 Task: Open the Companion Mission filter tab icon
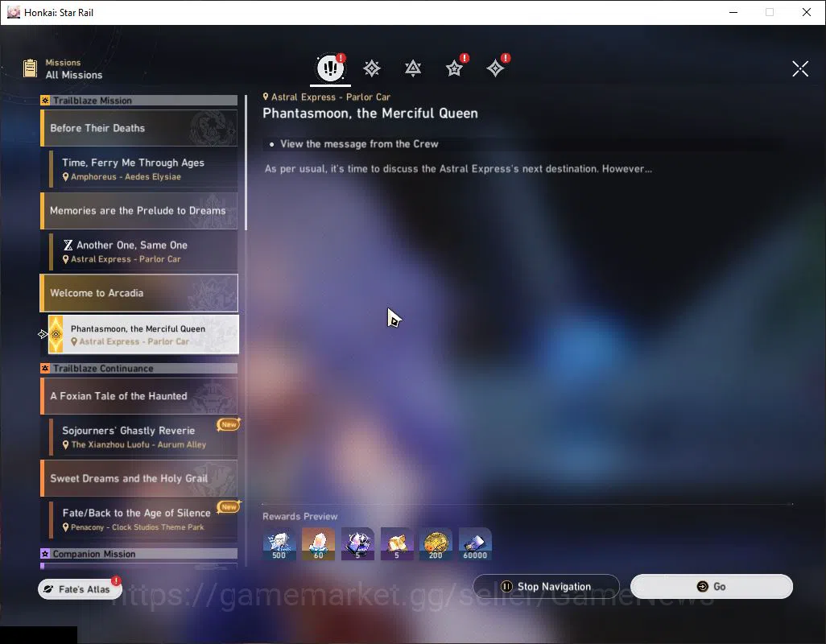tap(454, 68)
